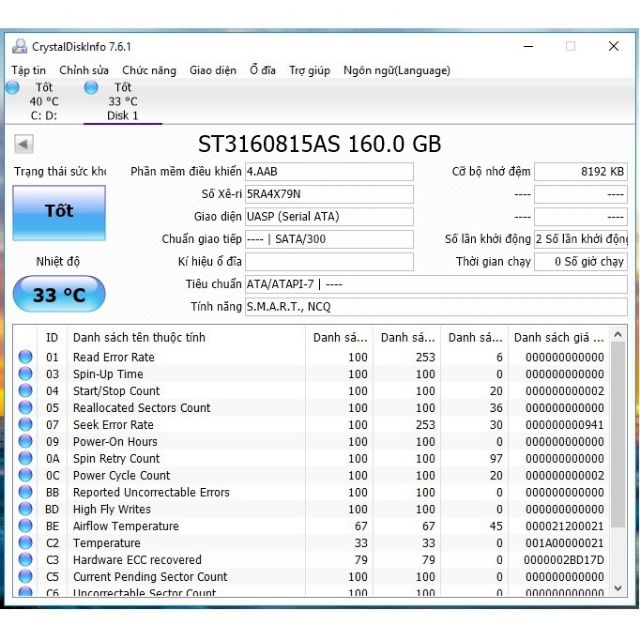Click the status orb for Reported Uncorrectable Errors

[x=25, y=492]
